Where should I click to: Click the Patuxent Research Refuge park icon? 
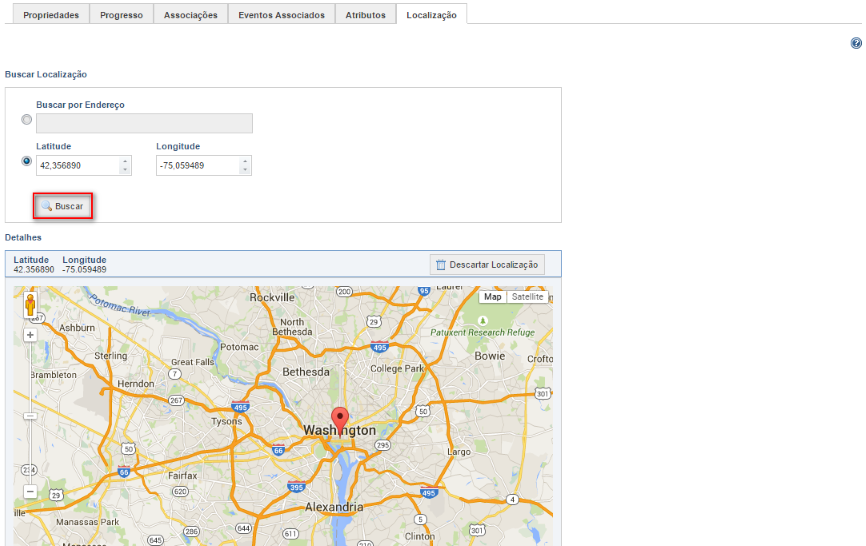[483, 321]
